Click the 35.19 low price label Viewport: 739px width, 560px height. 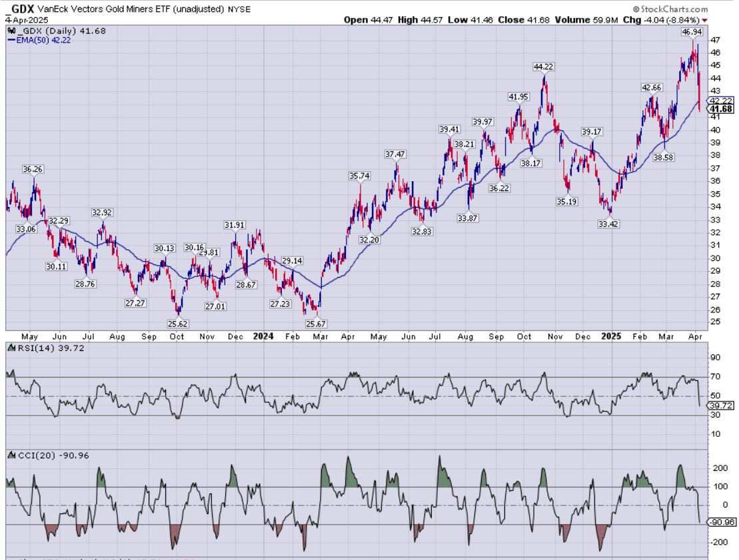click(566, 202)
